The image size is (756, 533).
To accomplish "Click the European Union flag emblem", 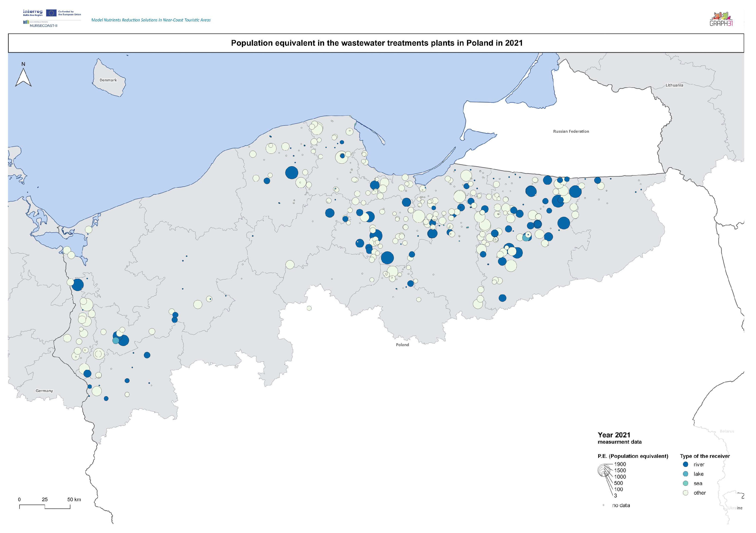I will coord(51,13).
